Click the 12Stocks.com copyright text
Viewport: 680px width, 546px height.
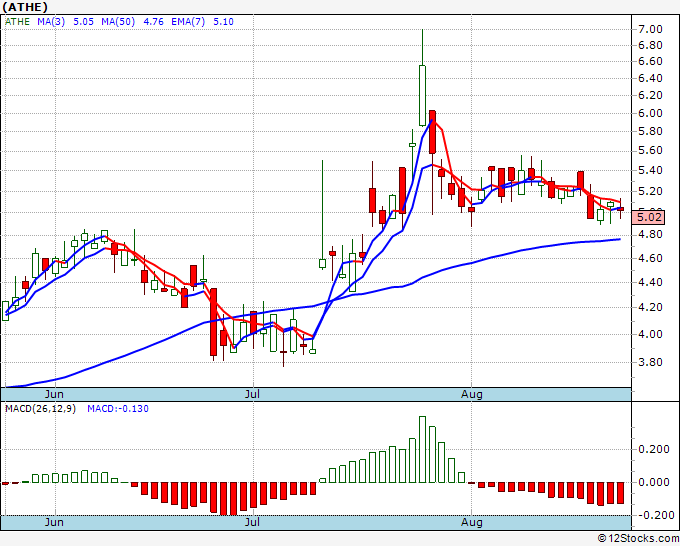[638, 538]
